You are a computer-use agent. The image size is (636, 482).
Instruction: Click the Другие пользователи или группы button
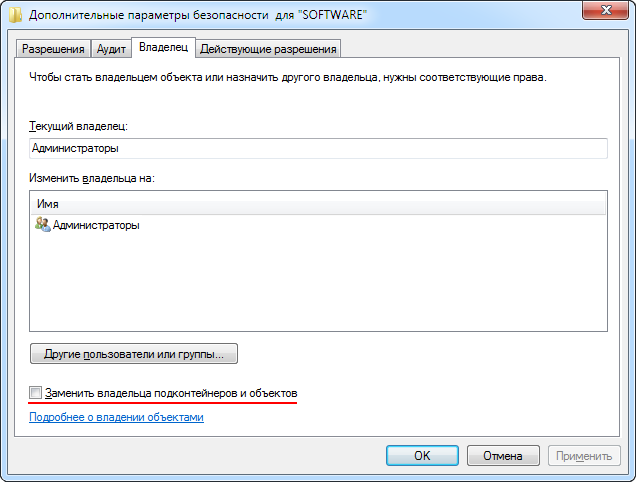134,354
